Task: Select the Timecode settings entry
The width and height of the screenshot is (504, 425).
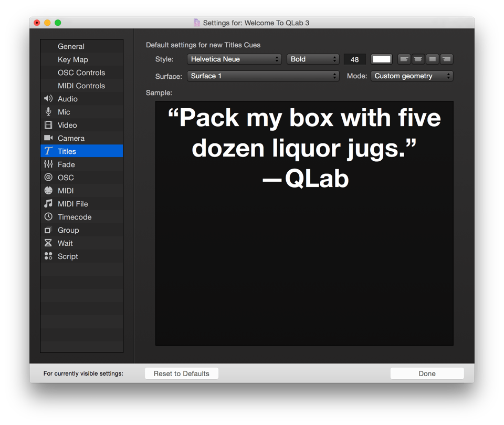Action: pyautogui.click(x=74, y=217)
